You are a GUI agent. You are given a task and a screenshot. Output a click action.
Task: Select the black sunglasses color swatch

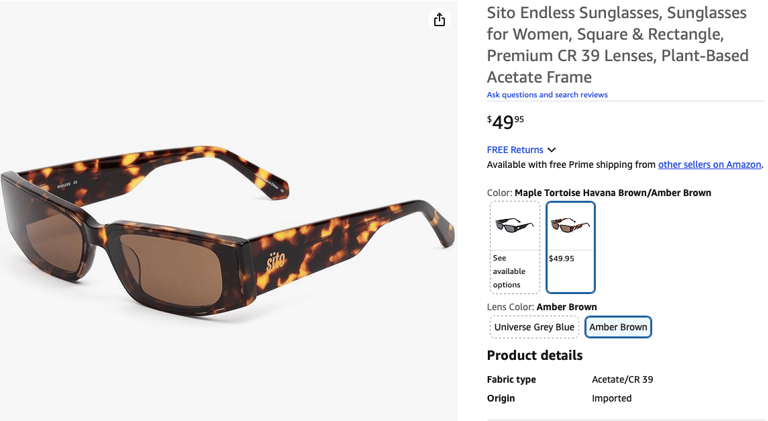click(515, 225)
